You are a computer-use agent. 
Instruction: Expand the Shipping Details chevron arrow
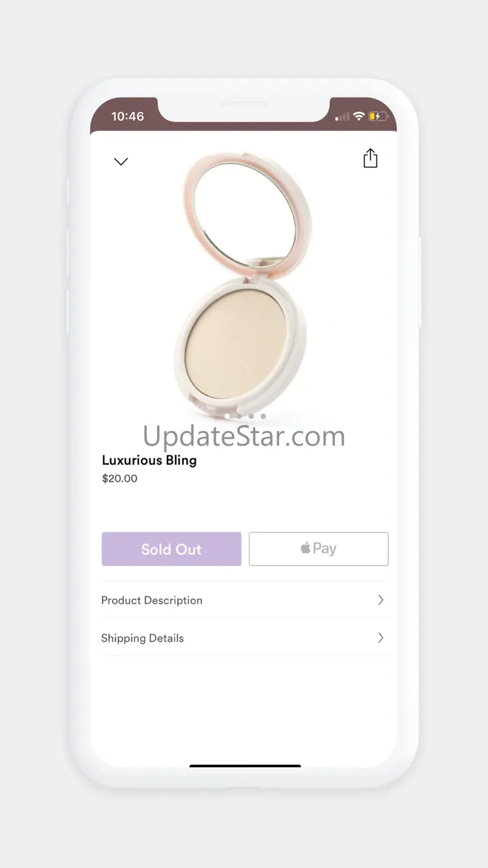380,638
